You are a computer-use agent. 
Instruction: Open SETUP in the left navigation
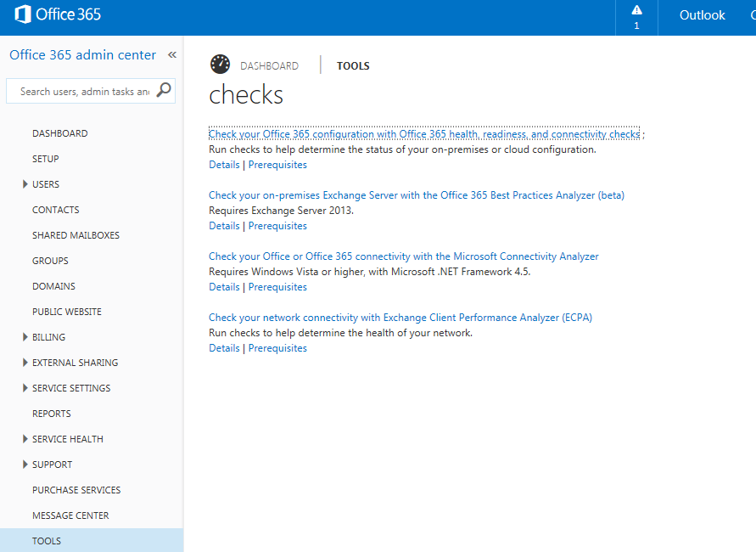click(x=45, y=160)
